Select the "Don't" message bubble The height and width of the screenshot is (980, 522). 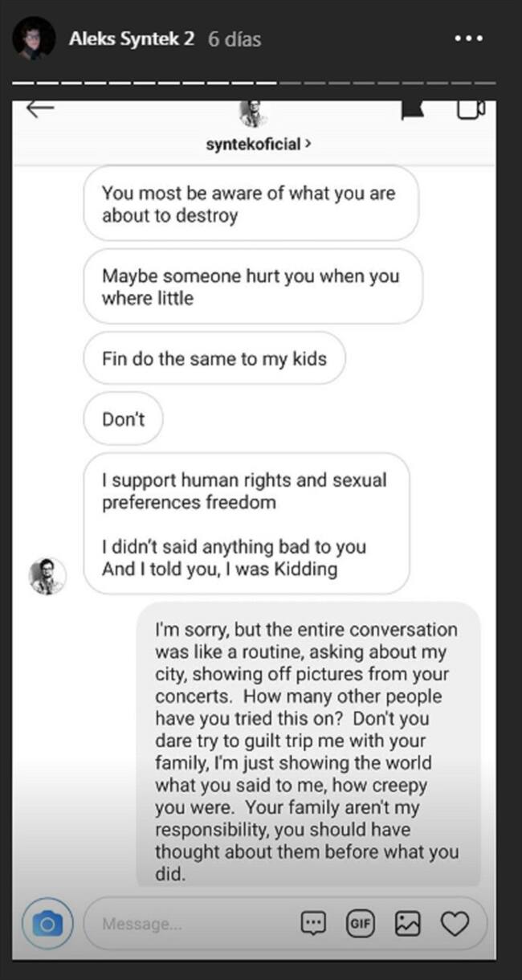(x=123, y=419)
